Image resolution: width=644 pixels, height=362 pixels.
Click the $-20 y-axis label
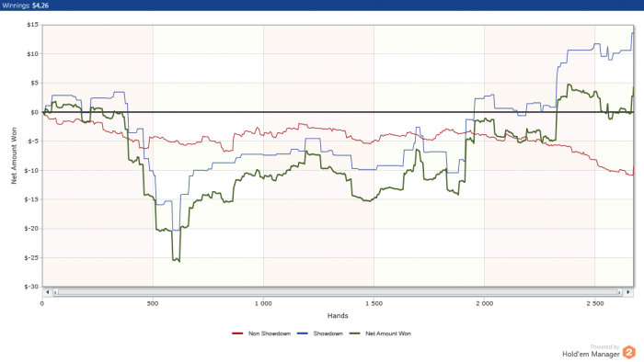(31, 229)
